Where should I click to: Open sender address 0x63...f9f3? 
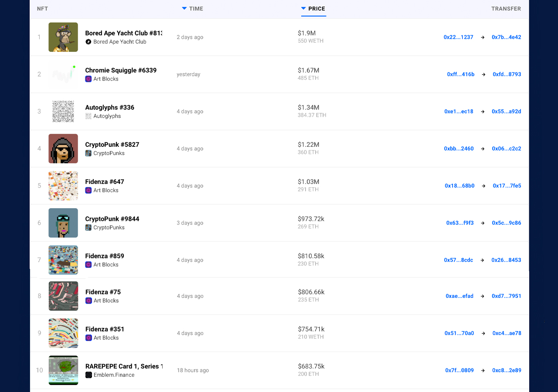coord(460,223)
